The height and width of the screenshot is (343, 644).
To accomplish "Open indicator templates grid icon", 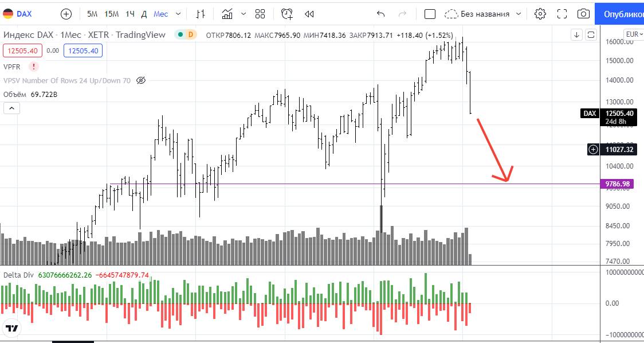I will click(x=260, y=14).
